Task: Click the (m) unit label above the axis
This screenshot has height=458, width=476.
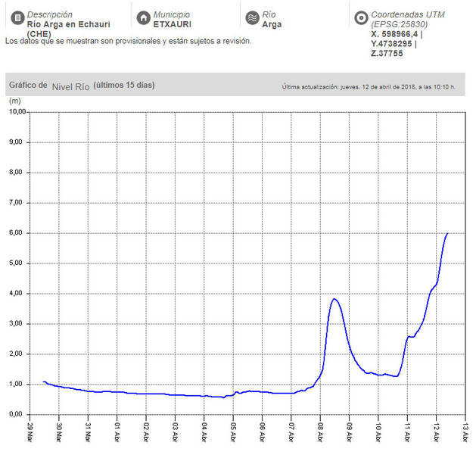Action: 13,100
